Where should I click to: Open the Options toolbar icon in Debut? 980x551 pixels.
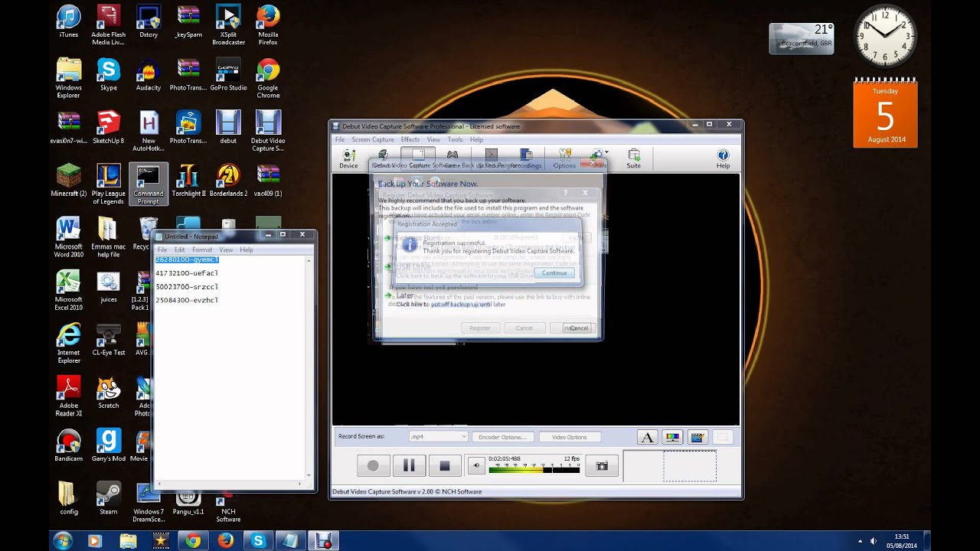point(564,159)
